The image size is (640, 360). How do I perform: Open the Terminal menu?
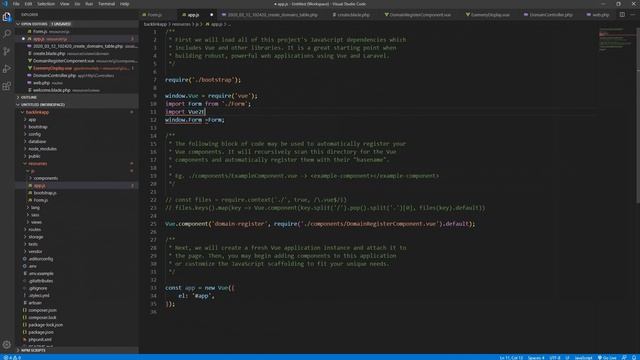pos(107,4)
